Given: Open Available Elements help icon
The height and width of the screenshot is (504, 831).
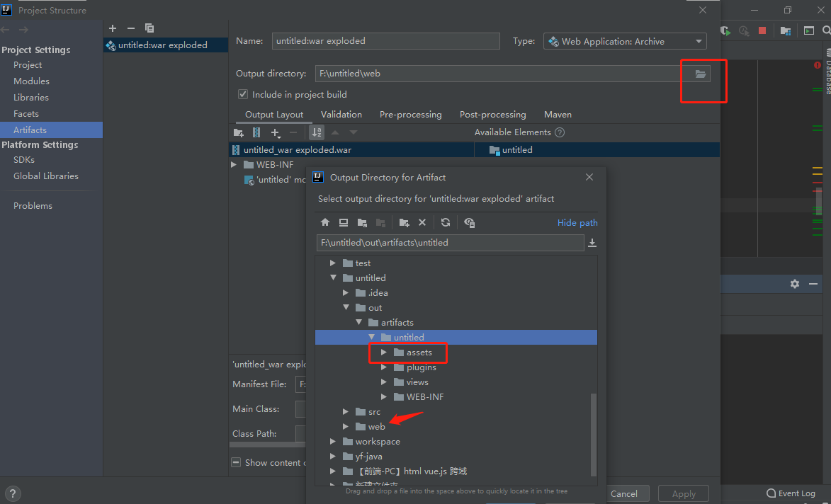Looking at the screenshot, I should pyautogui.click(x=559, y=132).
